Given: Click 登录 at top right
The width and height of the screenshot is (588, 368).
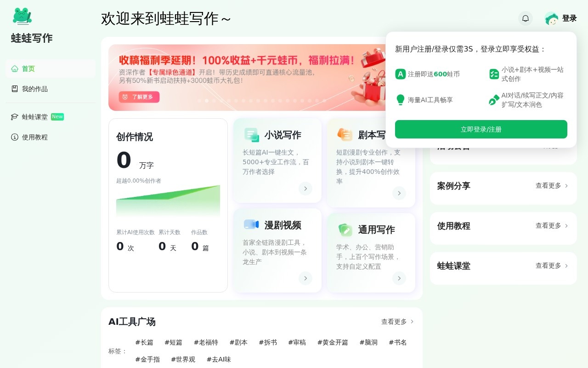Looking at the screenshot, I should [x=570, y=18].
